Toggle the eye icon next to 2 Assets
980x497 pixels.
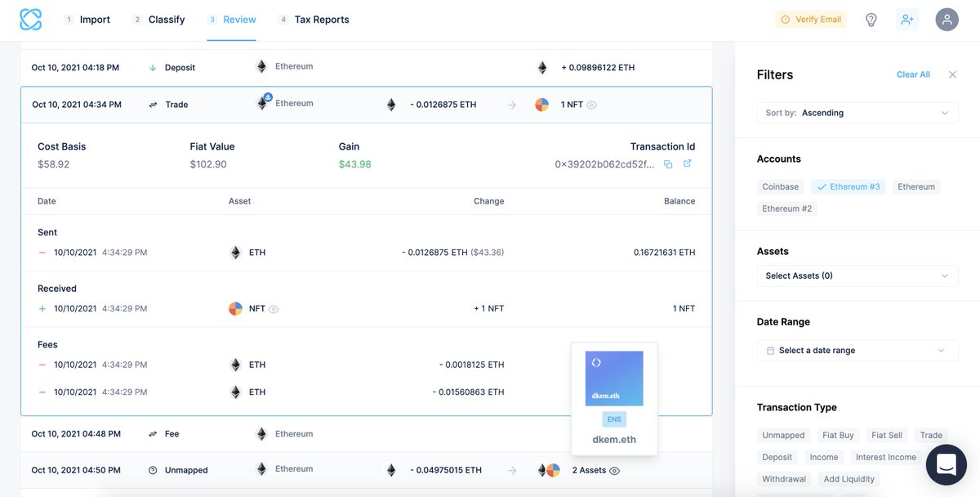click(614, 471)
